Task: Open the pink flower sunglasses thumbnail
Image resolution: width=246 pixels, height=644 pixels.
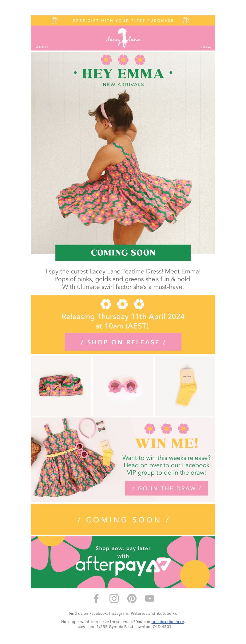Action: [123, 386]
